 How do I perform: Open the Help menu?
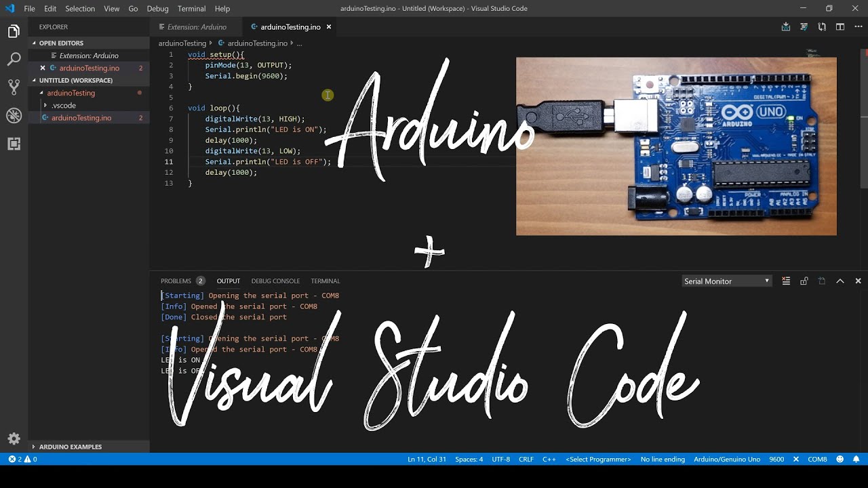click(x=222, y=8)
